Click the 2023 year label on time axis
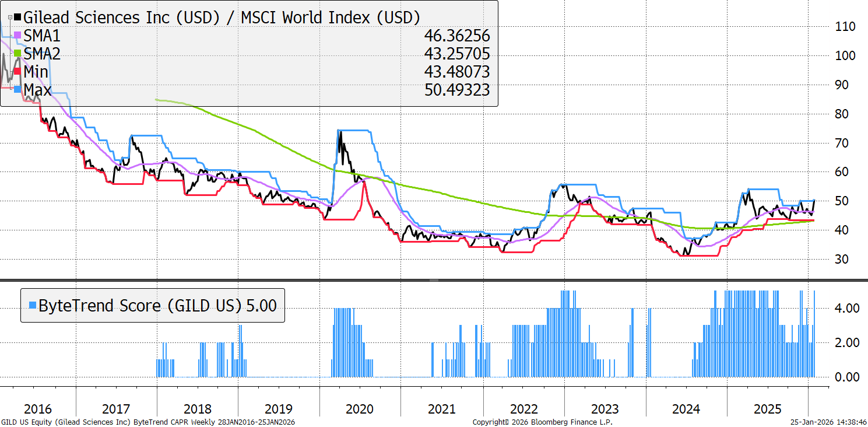 pyautogui.click(x=605, y=409)
